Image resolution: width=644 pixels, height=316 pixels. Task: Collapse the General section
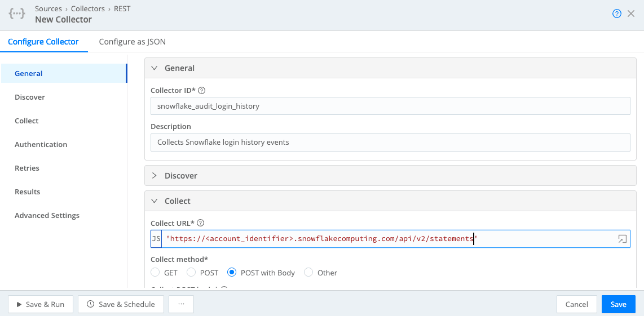click(x=155, y=68)
